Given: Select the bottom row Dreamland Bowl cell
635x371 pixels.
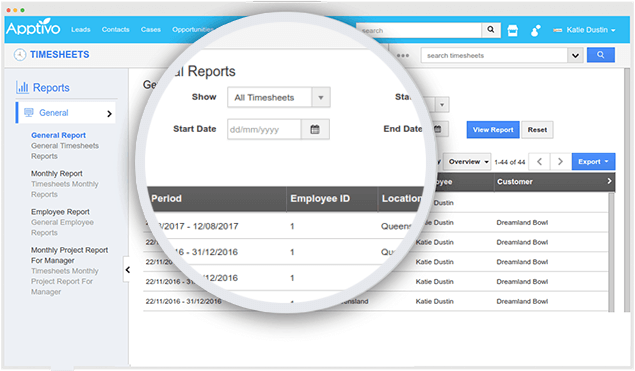Looking at the screenshot, I should tap(522, 301).
